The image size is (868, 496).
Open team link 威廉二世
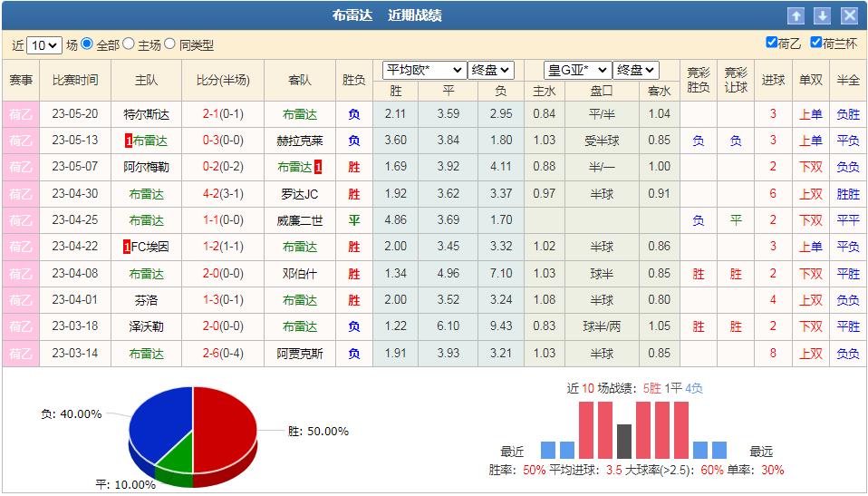(x=300, y=220)
